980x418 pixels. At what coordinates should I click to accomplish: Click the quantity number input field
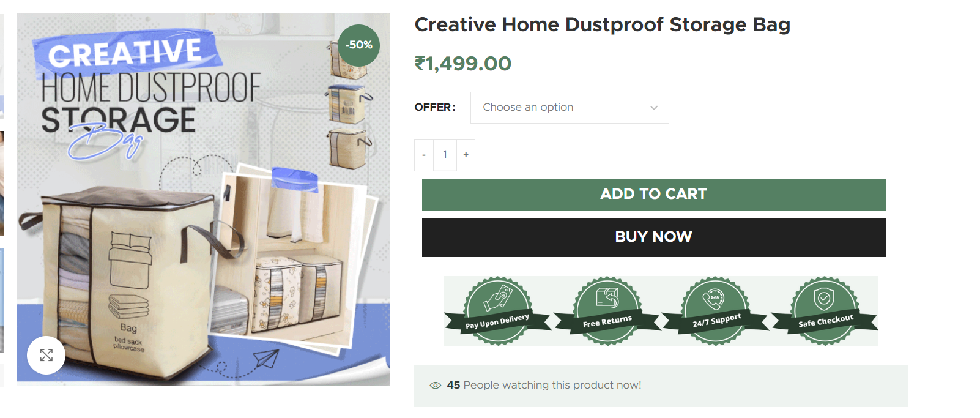pyautogui.click(x=445, y=155)
